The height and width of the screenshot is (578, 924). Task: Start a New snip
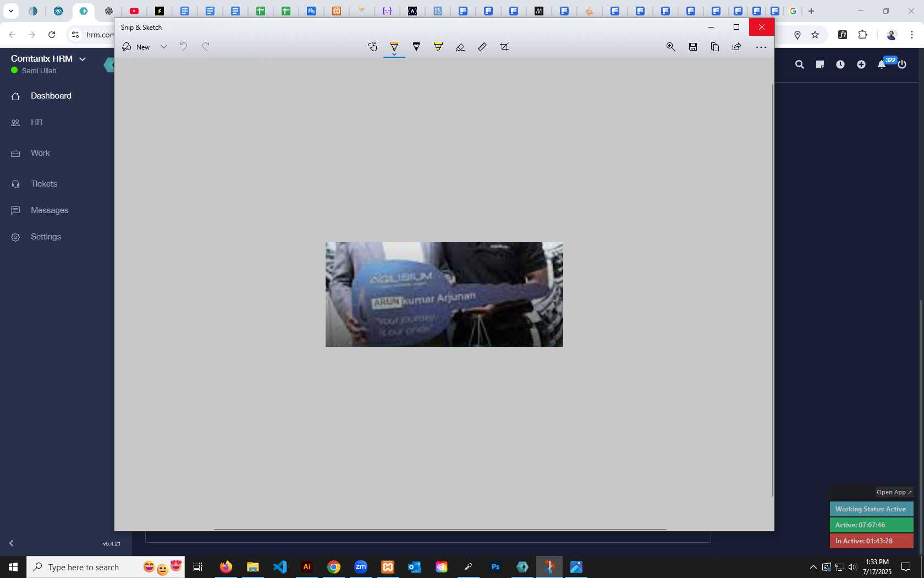click(x=136, y=47)
